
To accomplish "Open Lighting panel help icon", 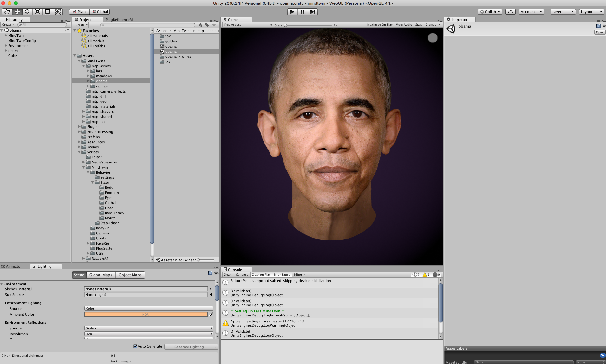I will (x=210, y=273).
